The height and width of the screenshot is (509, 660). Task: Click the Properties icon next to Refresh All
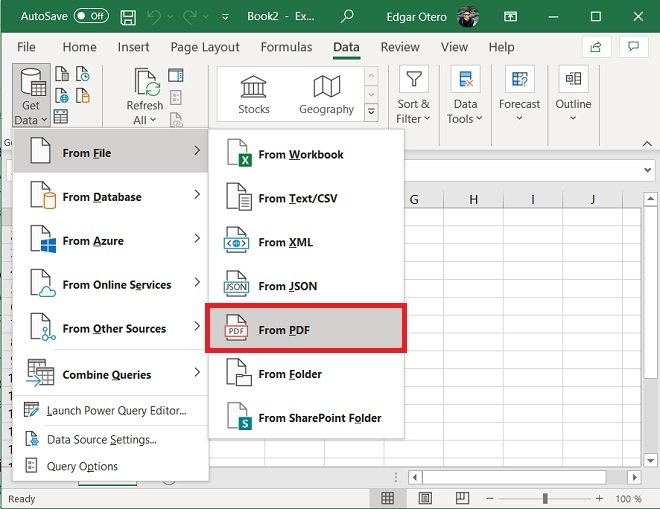pos(176,98)
